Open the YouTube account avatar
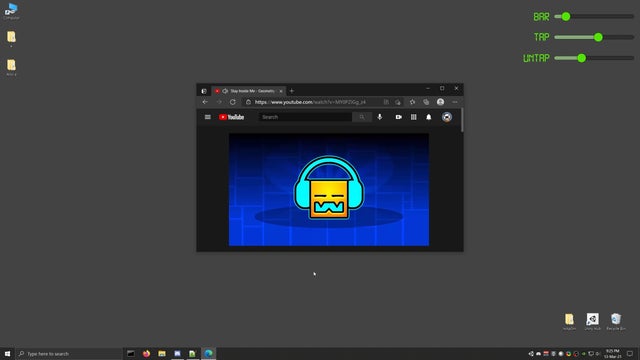The image size is (640, 360). pyautogui.click(x=447, y=117)
